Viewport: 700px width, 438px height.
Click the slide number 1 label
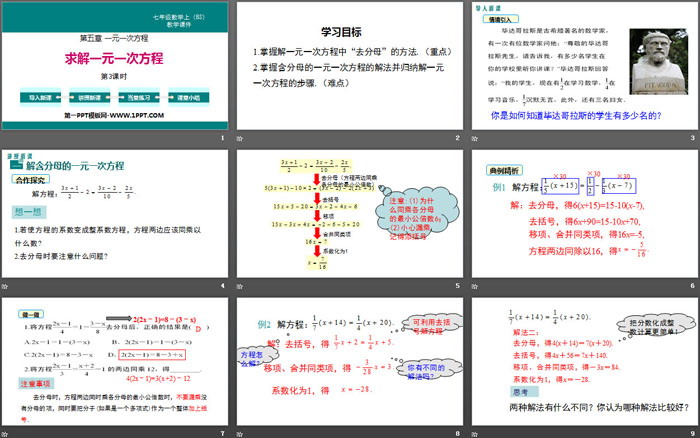(222, 138)
